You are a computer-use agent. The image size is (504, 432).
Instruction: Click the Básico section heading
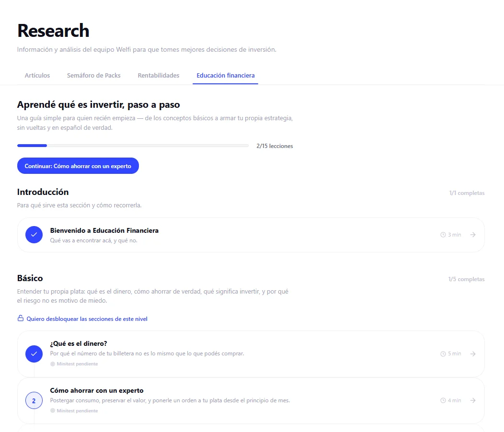pos(30,278)
